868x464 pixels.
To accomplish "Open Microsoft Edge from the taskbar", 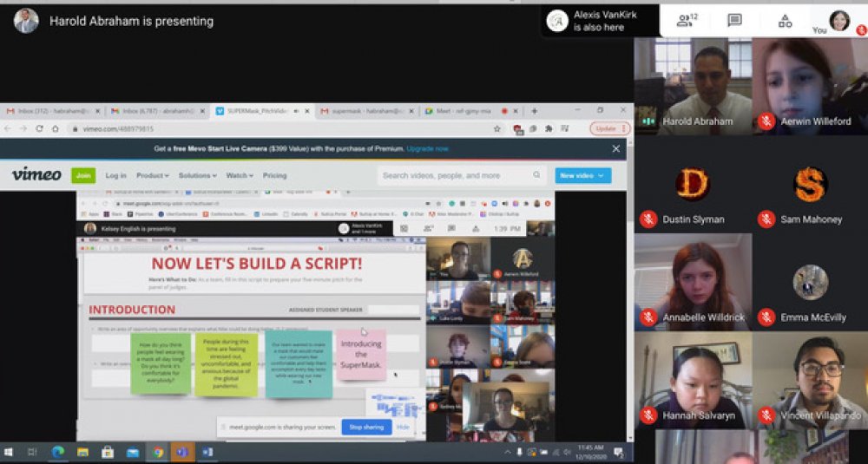I will point(58,452).
